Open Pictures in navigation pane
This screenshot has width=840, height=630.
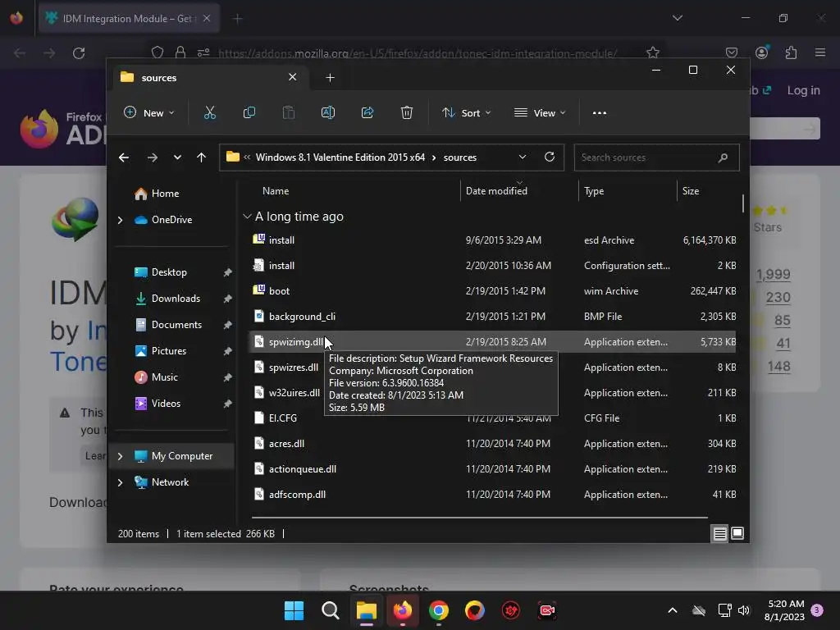[169, 351]
